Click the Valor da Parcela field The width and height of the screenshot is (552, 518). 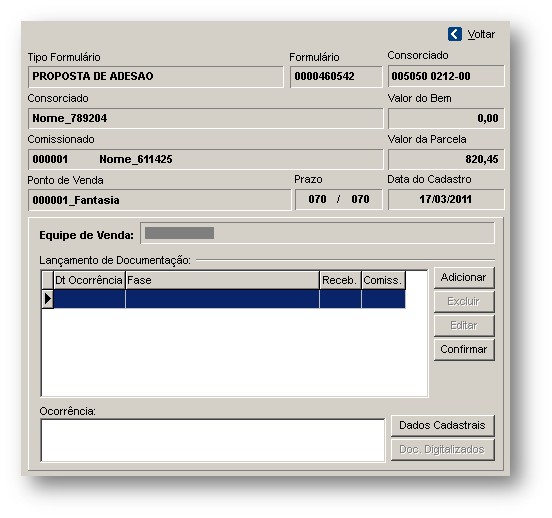coord(446,159)
